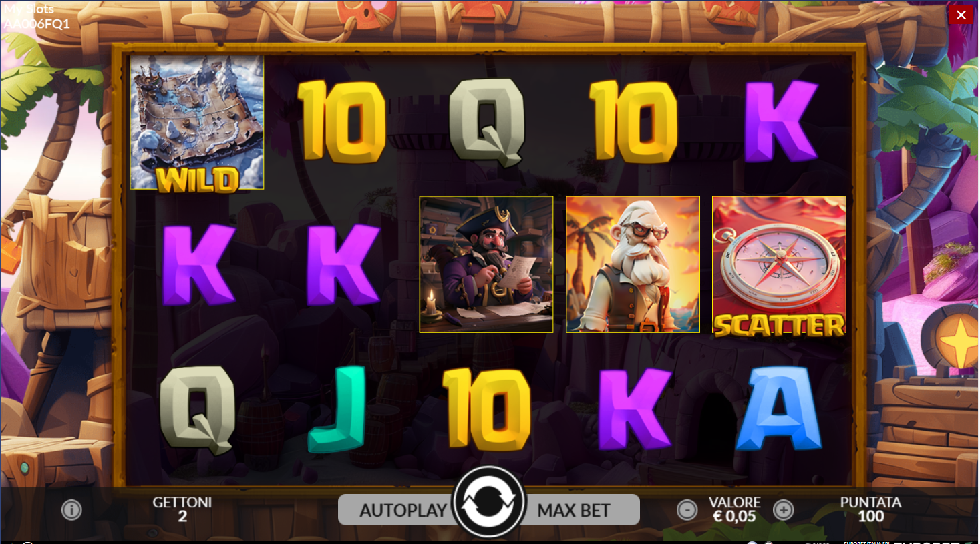Image resolution: width=980 pixels, height=544 pixels.
Task: Decrease coin value with minus button
Action: pyautogui.click(x=687, y=510)
